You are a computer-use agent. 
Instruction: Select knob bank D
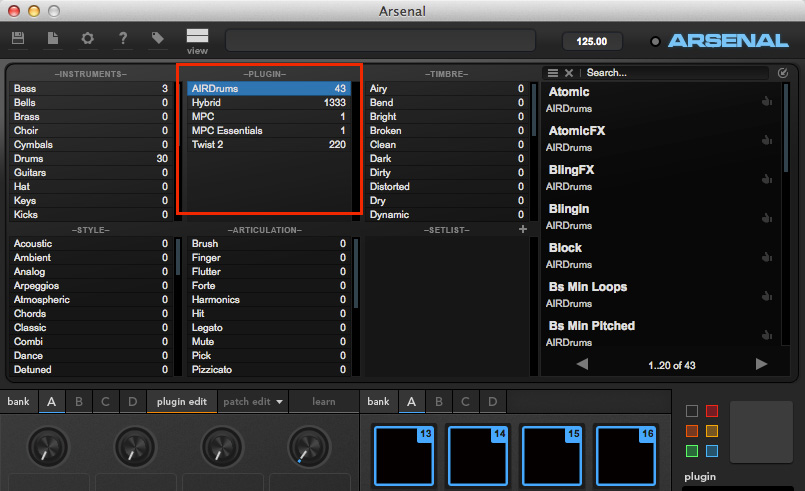tap(132, 402)
